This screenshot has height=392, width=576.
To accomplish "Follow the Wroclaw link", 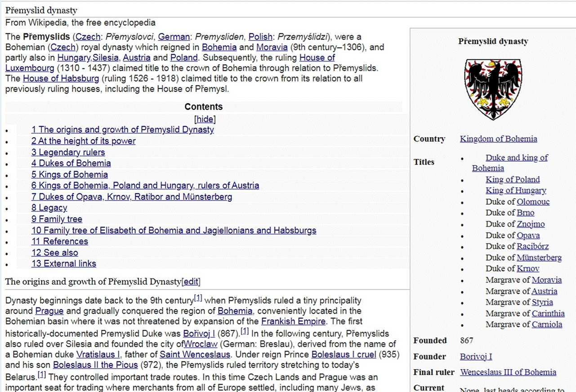I will tap(201, 344).
